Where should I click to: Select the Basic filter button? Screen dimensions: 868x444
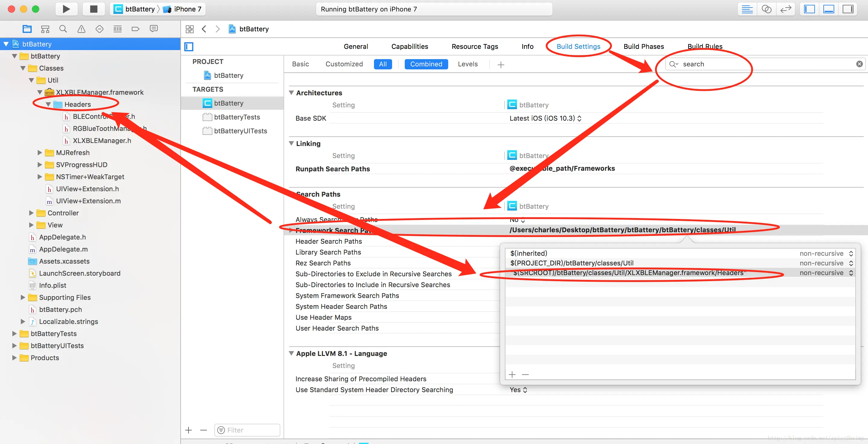click(300, 64)
